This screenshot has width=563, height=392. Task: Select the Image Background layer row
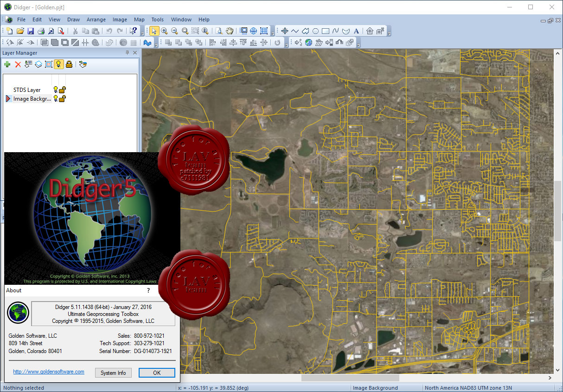pyautogui.click(x=32, y=98)
